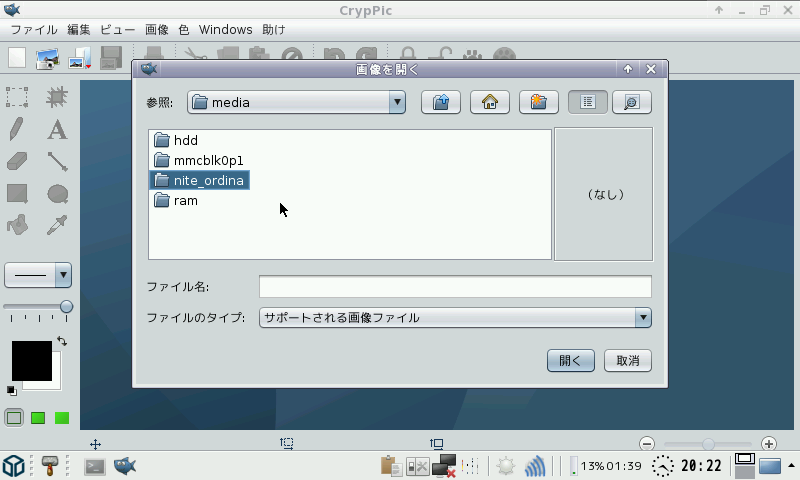
Task: Save image using floppy icon
Action: 111,58
